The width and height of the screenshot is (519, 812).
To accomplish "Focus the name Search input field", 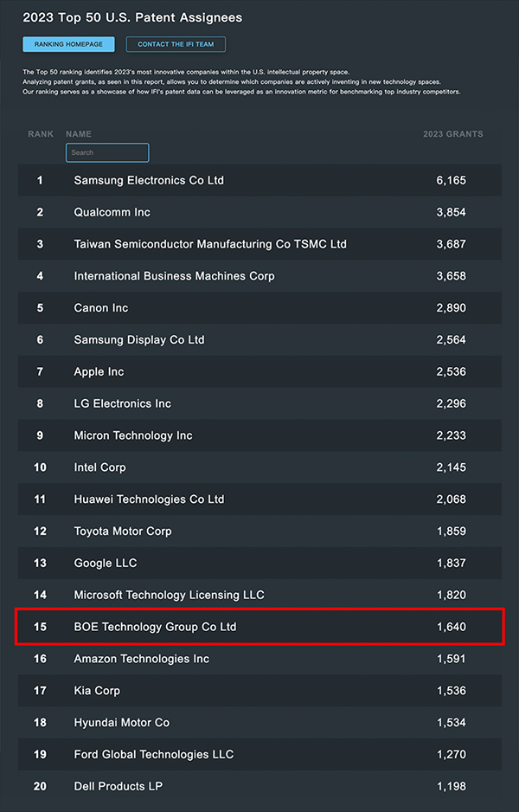I will (x=107, y=152).
